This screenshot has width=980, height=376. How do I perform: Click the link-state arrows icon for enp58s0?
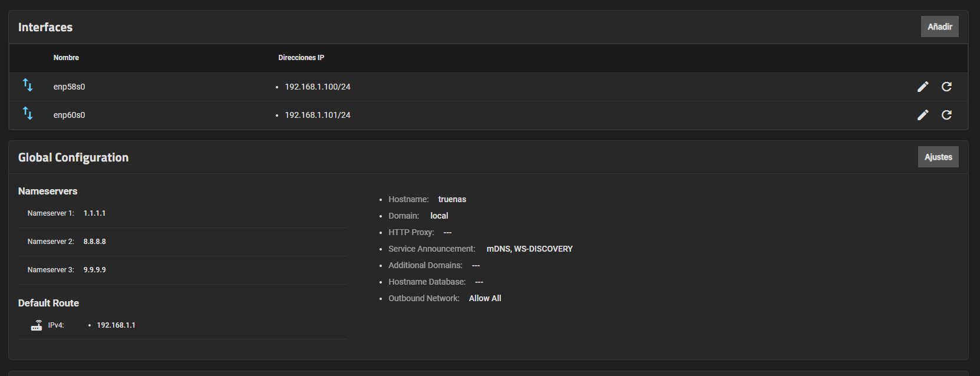pos(28,85)
